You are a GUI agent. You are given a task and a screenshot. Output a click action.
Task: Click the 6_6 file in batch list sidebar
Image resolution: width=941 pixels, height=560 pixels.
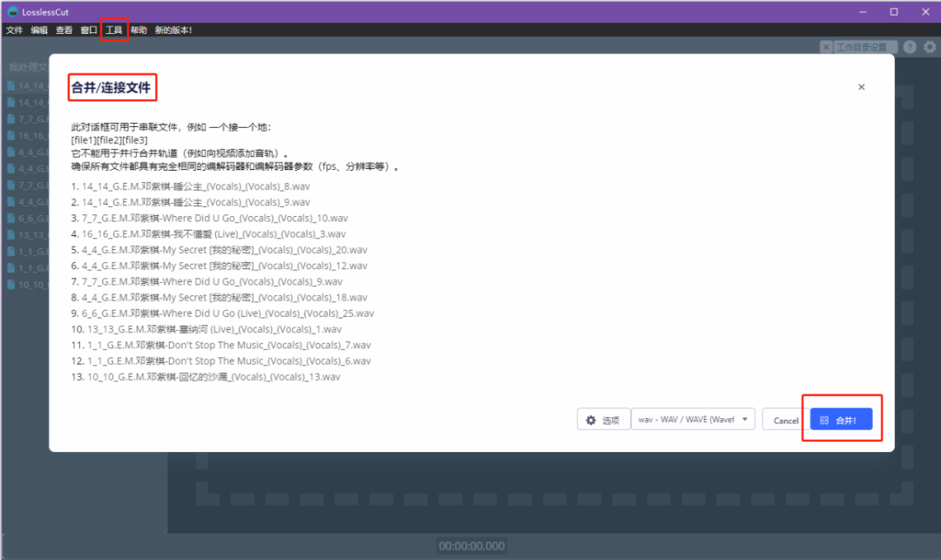27,219
